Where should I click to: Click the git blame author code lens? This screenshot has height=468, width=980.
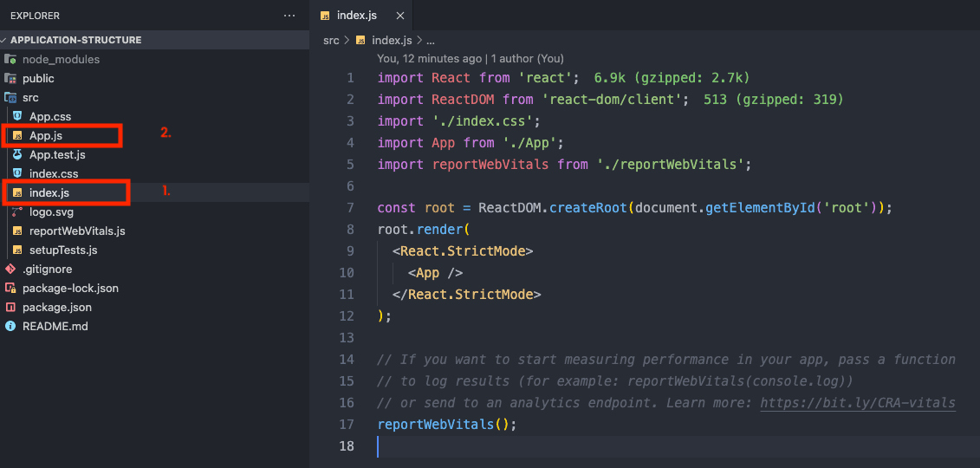[471, 59]
